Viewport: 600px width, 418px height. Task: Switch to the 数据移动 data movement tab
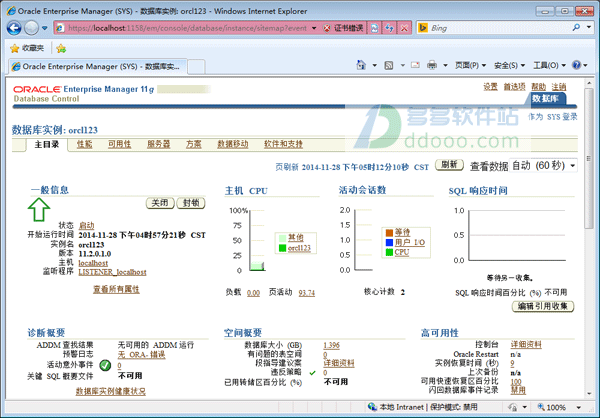tap(233, 144)
